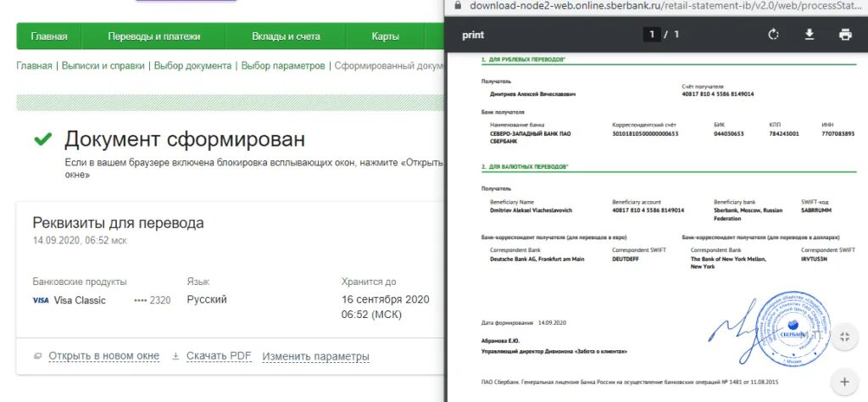
Task: Rotate the PDF document clockwise
Action: [773, 34]
